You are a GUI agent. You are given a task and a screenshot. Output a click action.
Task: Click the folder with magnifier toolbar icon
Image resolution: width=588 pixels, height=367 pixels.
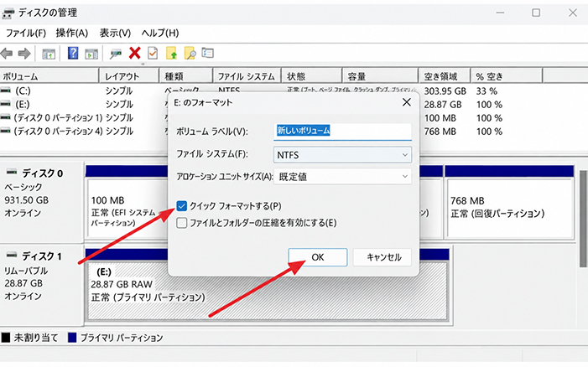[x=190, y=53]
